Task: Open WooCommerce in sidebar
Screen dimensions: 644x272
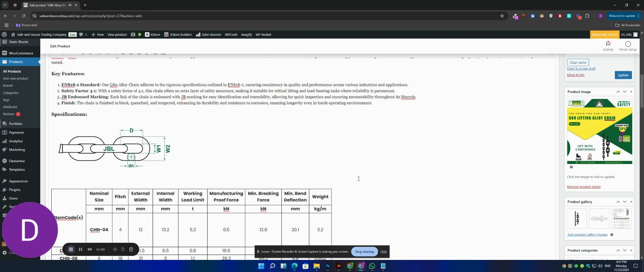Action: (20, 53)
